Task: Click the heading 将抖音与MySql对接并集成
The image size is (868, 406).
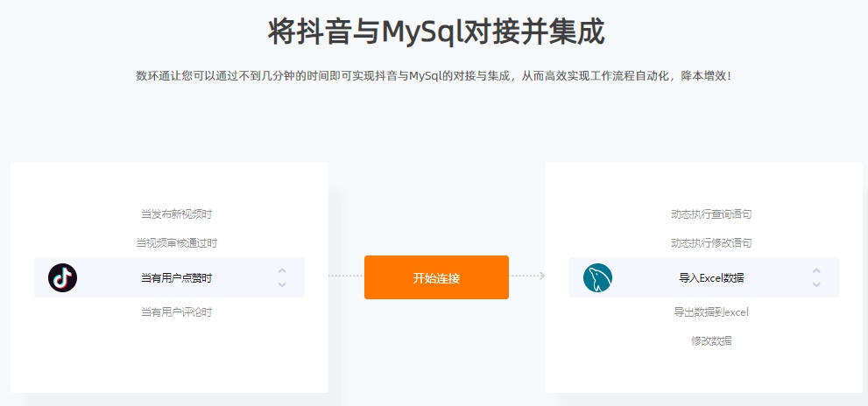Action: pyautogui.click(x=436, y=31)
